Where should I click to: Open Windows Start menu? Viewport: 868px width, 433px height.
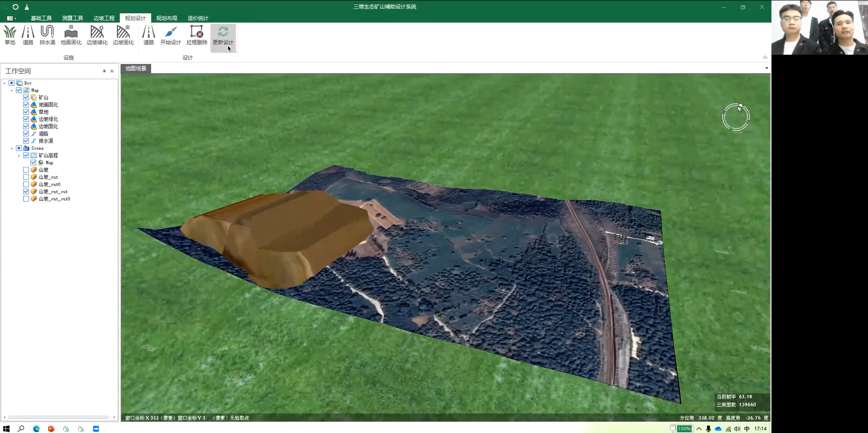pyautogui.click(x=6, y=428)
